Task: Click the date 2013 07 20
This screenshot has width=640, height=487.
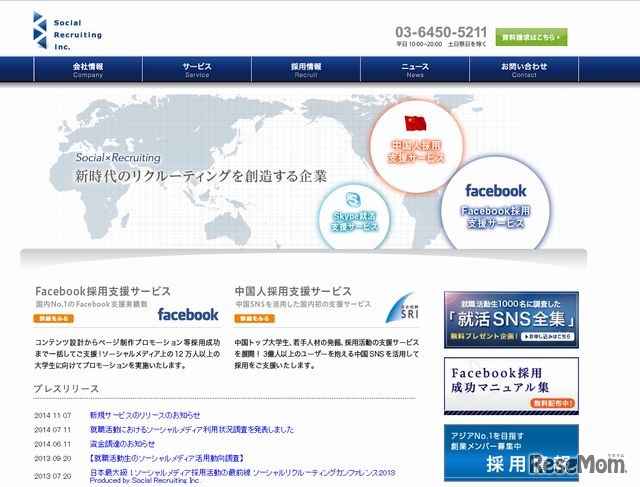Action: (53, 476)
